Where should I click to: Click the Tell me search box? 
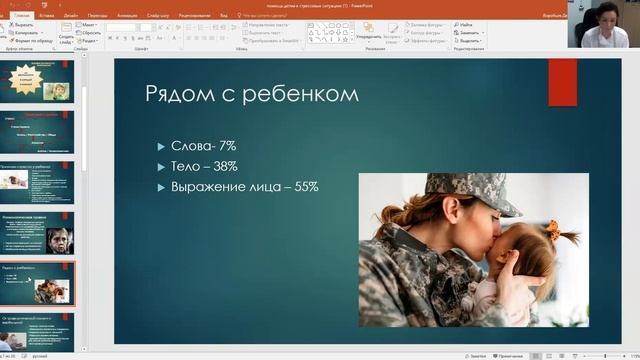pos(262,16)
